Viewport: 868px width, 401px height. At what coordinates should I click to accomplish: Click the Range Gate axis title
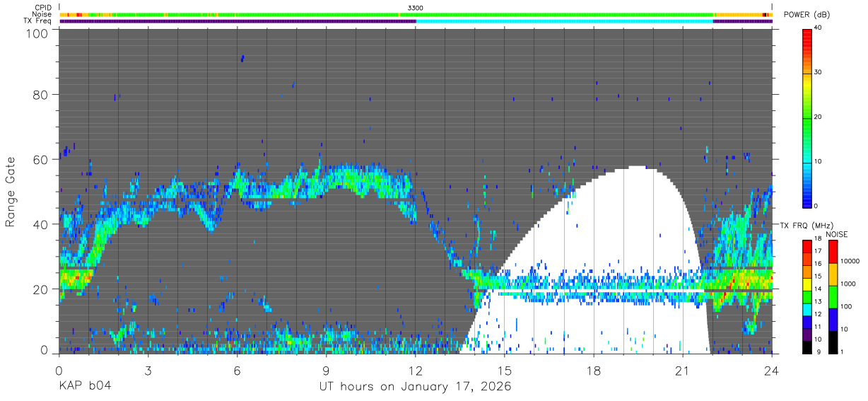11,192
